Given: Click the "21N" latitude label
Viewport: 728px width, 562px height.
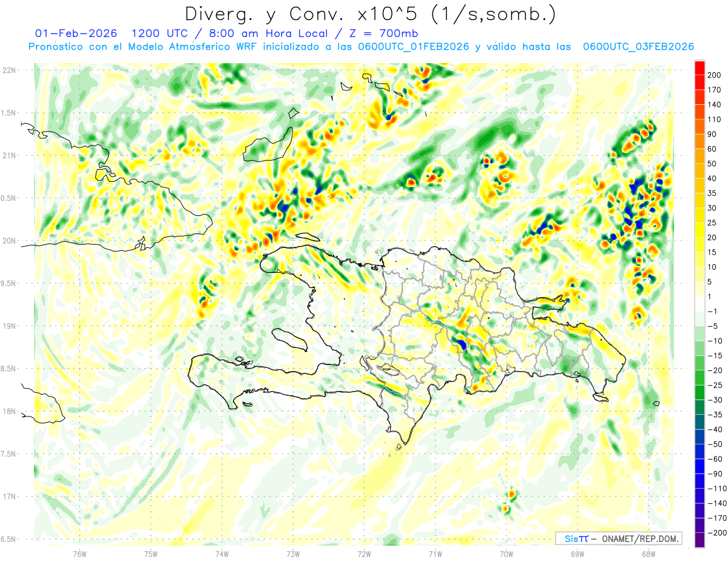Looking at the screenshot, I should click(x=9, y=155).
